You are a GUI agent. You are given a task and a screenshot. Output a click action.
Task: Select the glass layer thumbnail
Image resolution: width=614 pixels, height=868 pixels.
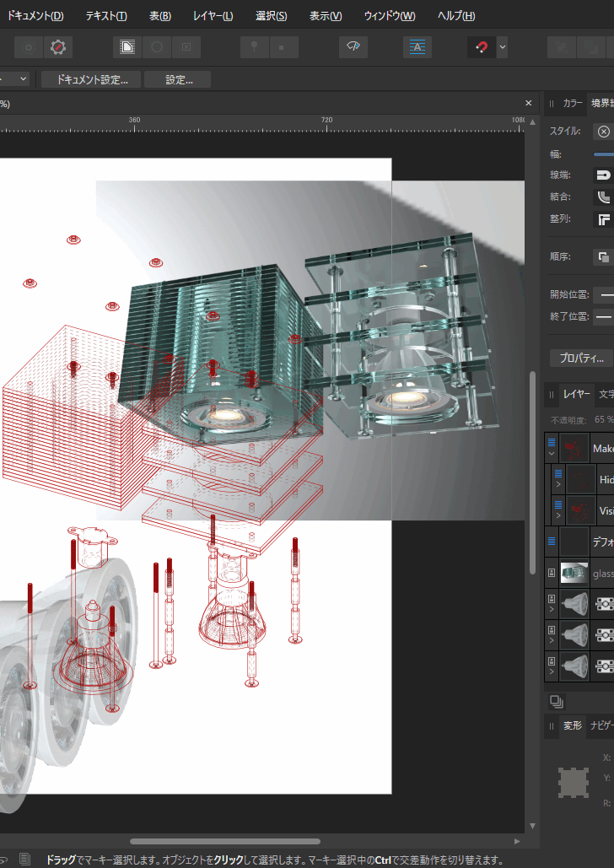(x=574, y=574)
